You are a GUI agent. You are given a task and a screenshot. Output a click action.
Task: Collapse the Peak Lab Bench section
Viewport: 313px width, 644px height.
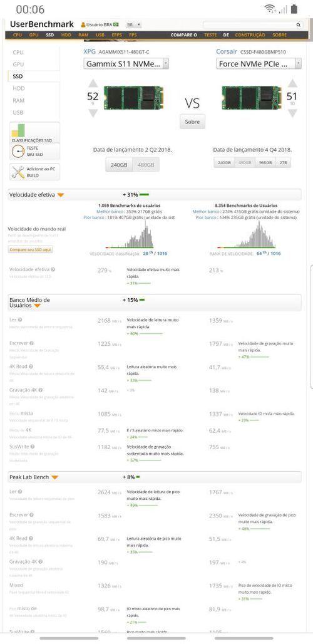pyautogui.click(x=54, y=477)
